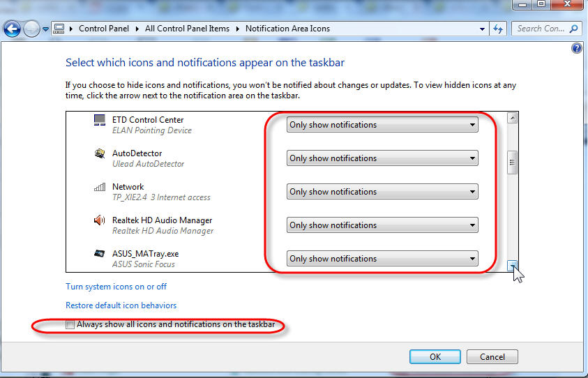588x378 pixels.
Task: Open the recent pages dropdown arrow
Action: pyautogui.click(x=45, y=29)
